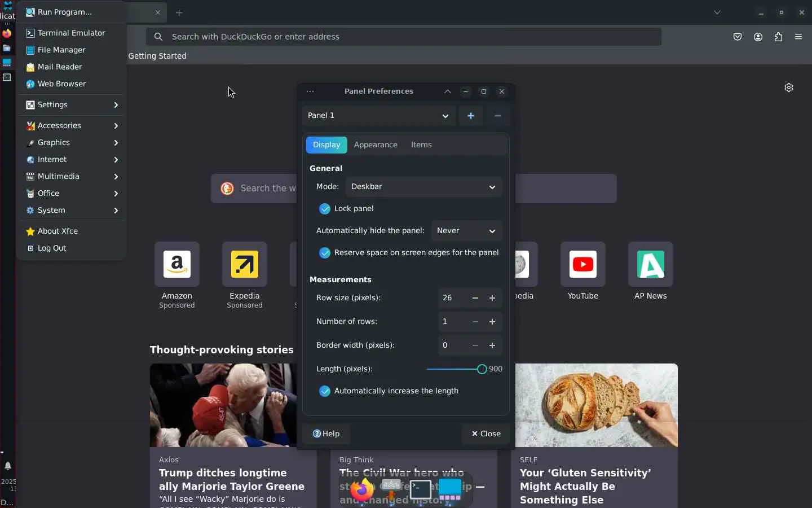Increase the Row size value
812x508 pixels.
pos(492,298)
